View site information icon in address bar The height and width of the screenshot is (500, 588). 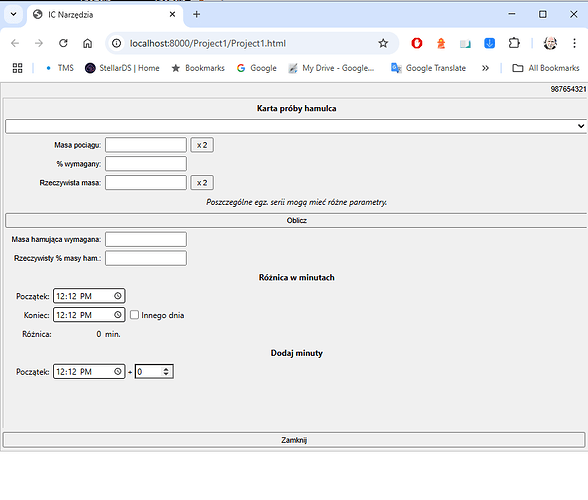tap(117, 44)
